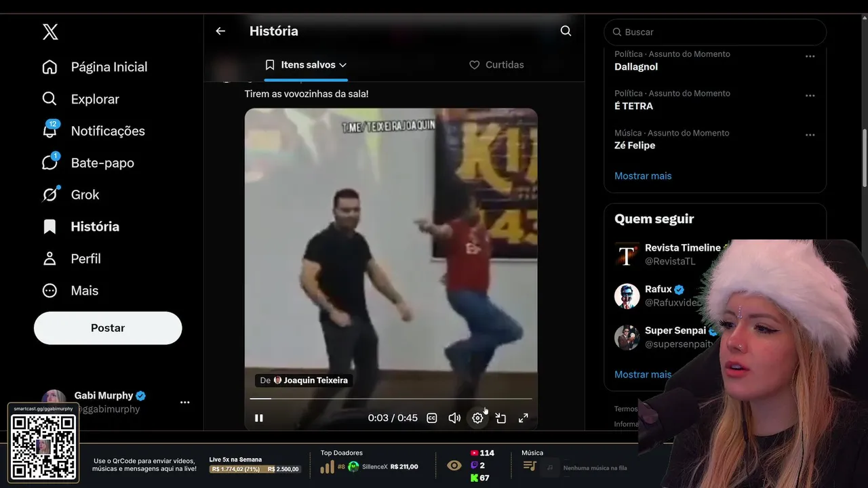
Task: Open the Explorar page
Action: point(81,99)
